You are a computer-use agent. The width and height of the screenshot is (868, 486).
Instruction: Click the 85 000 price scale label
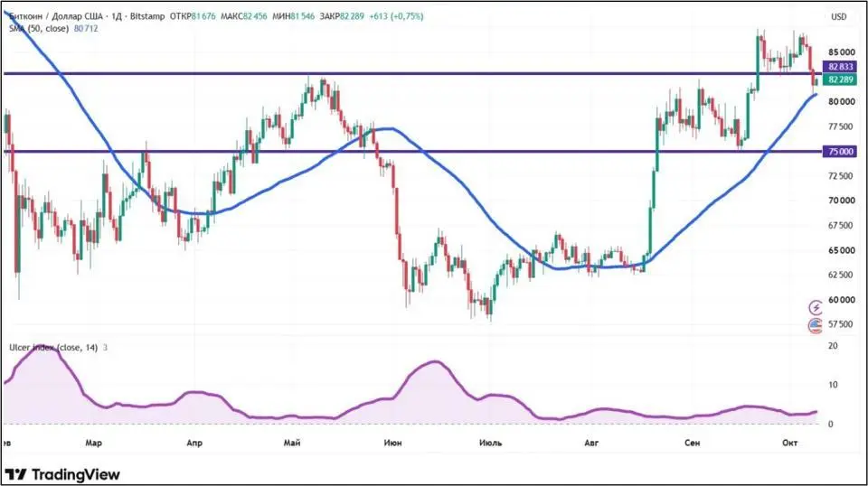pyautogui.click(x=842, y=52)
